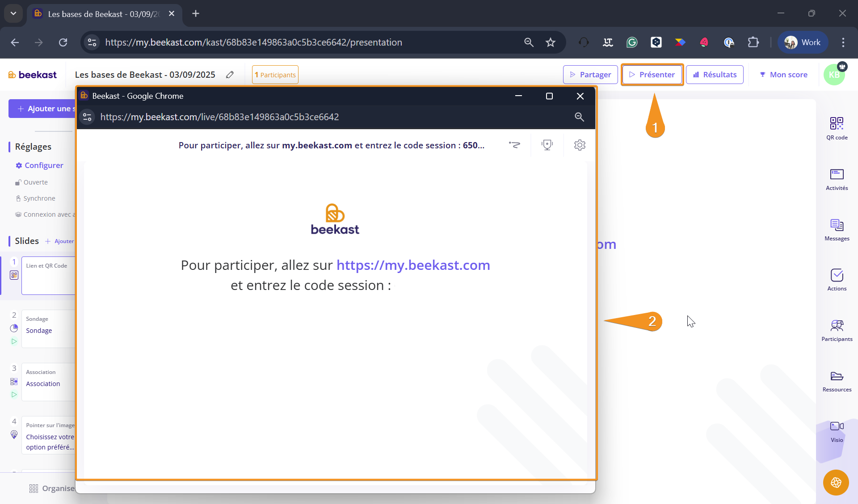Viewport: 858px width, 504px height.
Task: Reload the Beekast page
Action: pos(63,42)
